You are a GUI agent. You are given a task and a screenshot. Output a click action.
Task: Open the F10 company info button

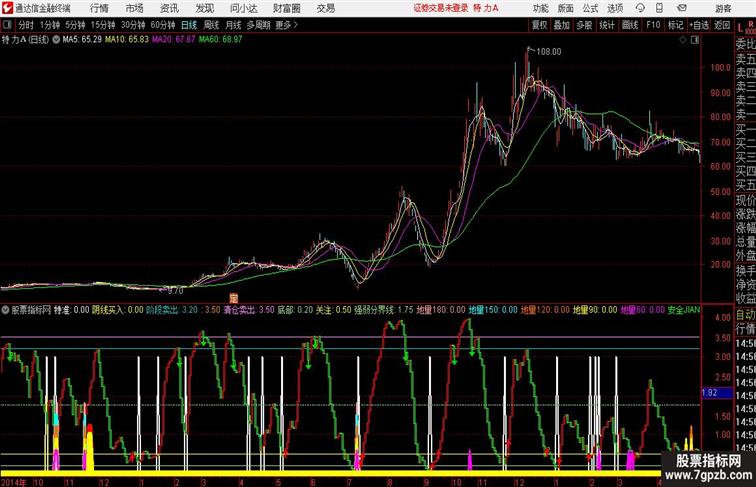(x=653, y=25)
